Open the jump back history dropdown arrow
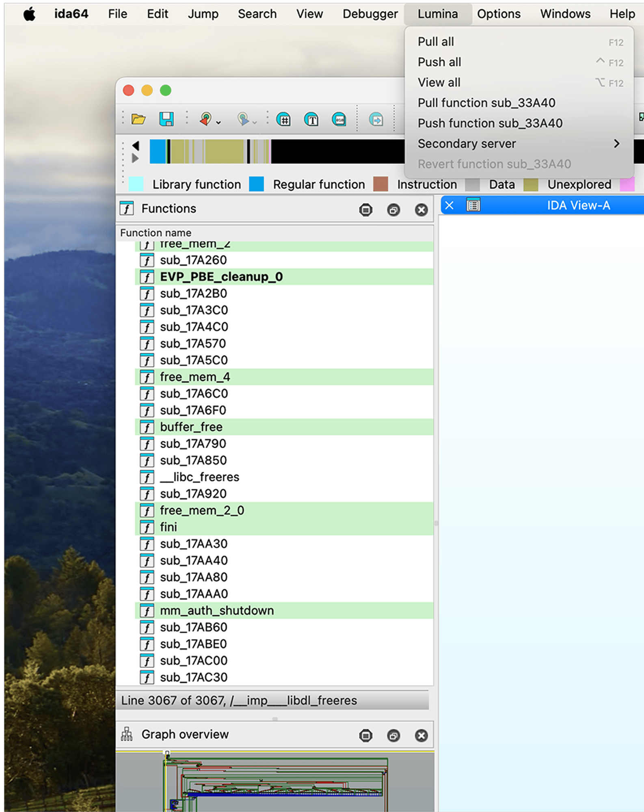 (x=218, y=122)
